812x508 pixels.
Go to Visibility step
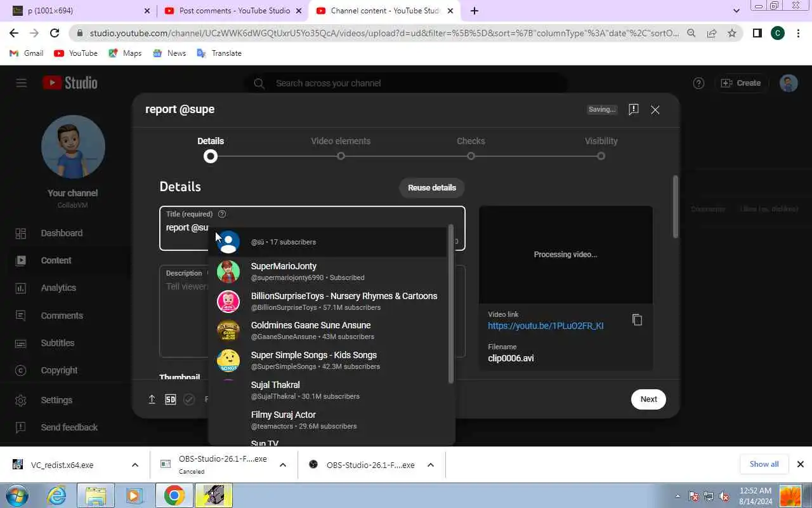(x=601, y=149)
